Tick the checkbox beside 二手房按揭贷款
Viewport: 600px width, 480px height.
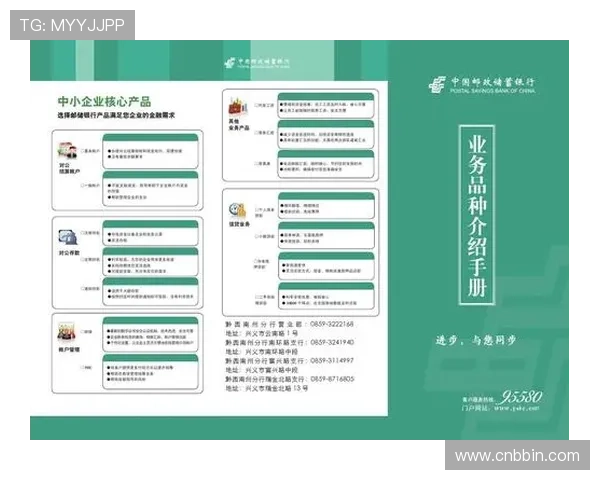(x=257, y=297)
